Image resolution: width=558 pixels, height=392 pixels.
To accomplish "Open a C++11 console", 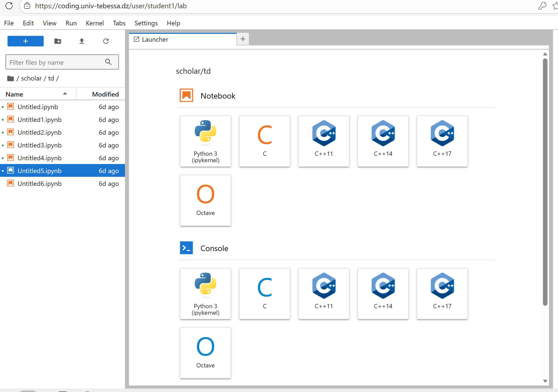I will [324, 293].
